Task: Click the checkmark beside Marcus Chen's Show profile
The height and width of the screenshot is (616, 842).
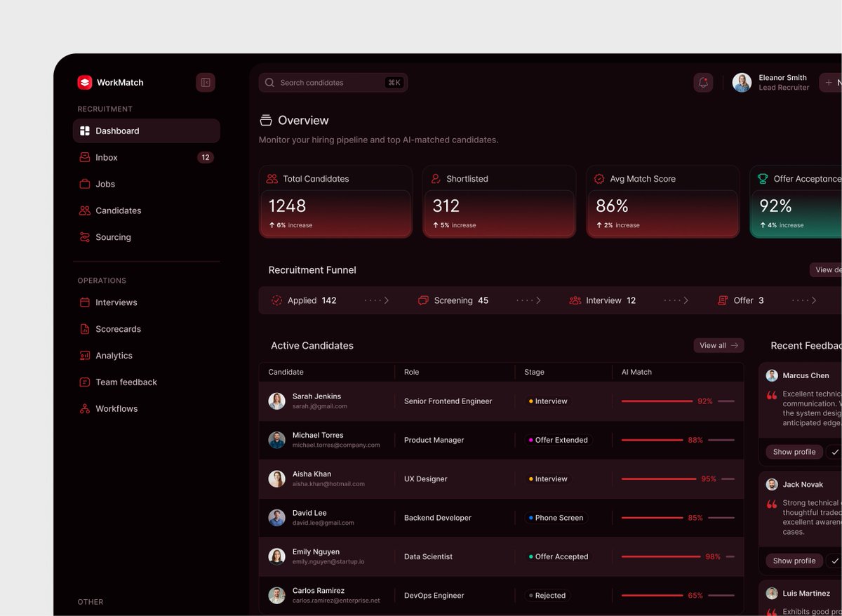Action: click(834, 453)
